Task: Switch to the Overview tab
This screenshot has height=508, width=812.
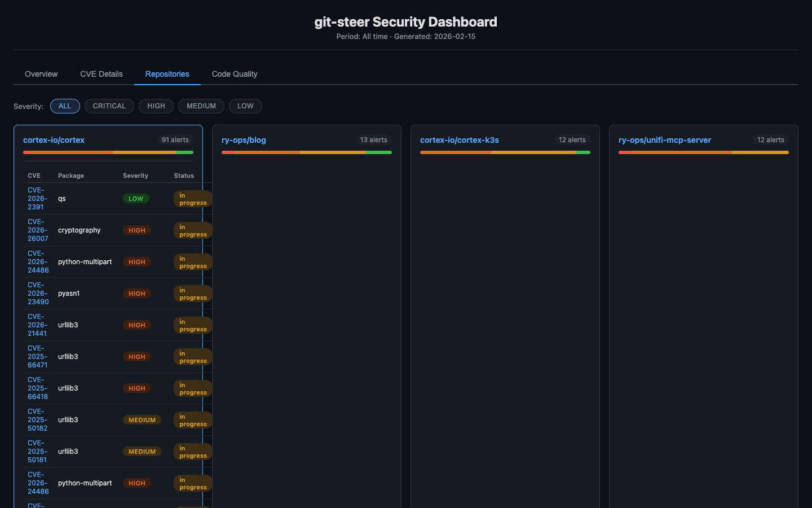Action: pyautogui.click(x=41, y=74)
